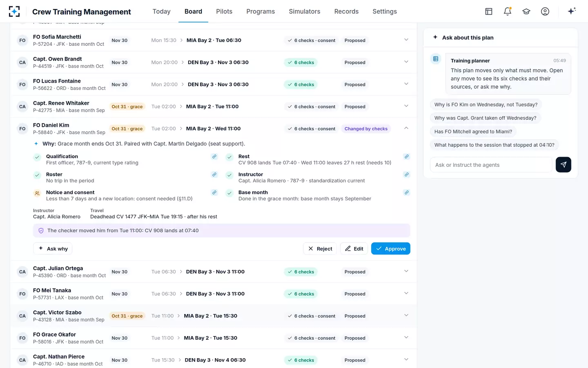Open the graduation cap training icon
588x368 pixels.
click(x=526, y=11)
